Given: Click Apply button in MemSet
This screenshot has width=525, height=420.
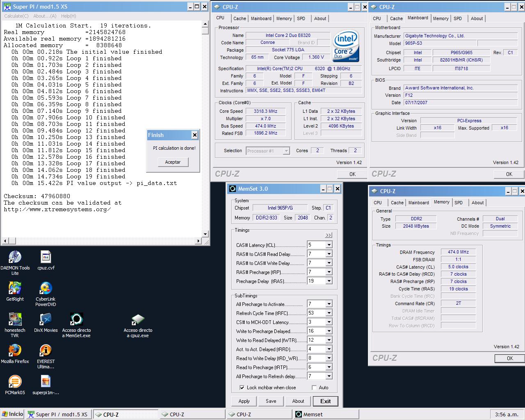Looking at the screenshot, I should pyautogui.click(x=244, y=401).
